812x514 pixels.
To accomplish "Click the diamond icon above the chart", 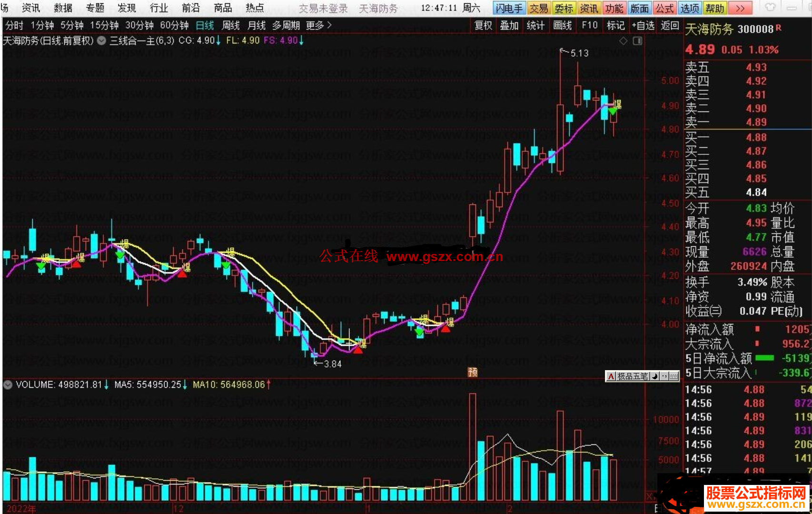I will (x=623, y=41).
